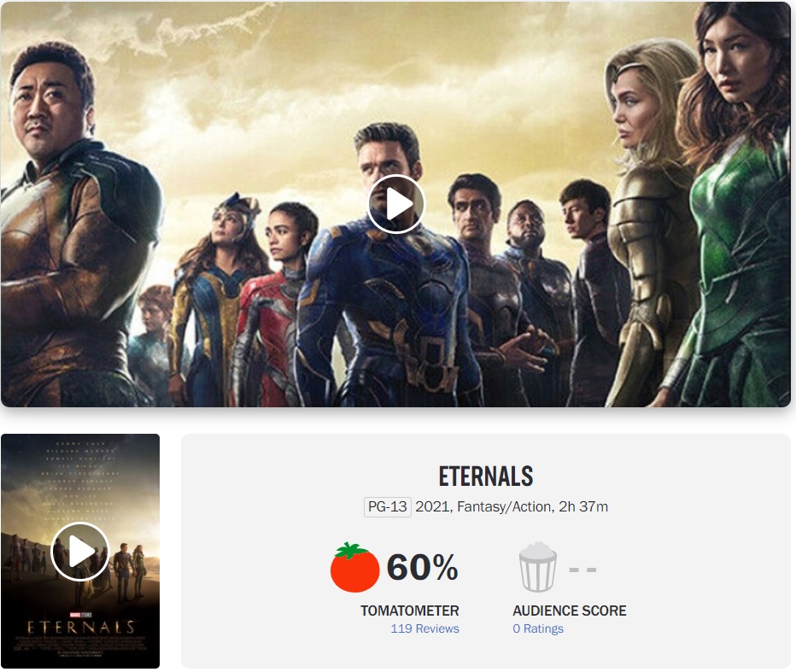Select the AUDIENCE SCORE label
The height and width of the screenshot is (672, 796).
570,611
